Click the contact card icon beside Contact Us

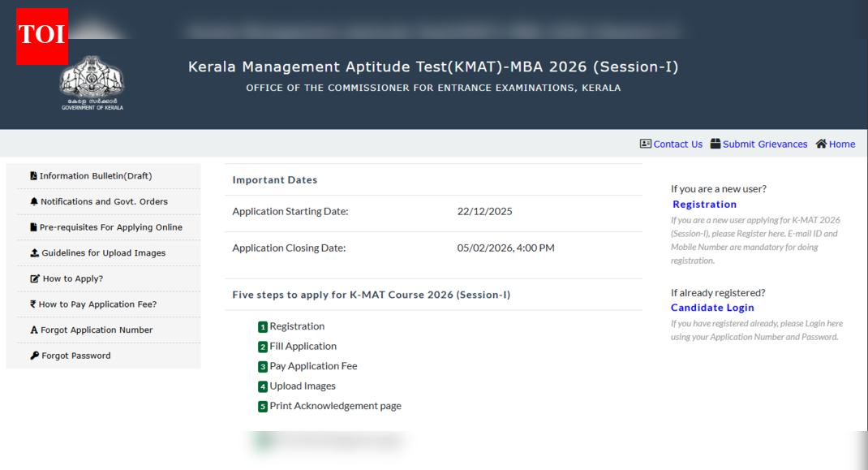click(x=644, y=144)
